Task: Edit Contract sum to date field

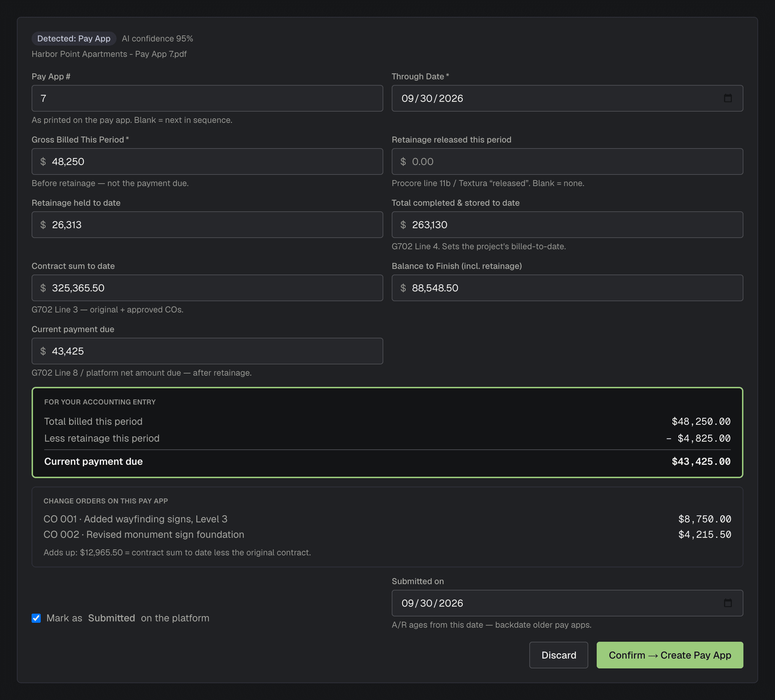Action: pos(207,288)
